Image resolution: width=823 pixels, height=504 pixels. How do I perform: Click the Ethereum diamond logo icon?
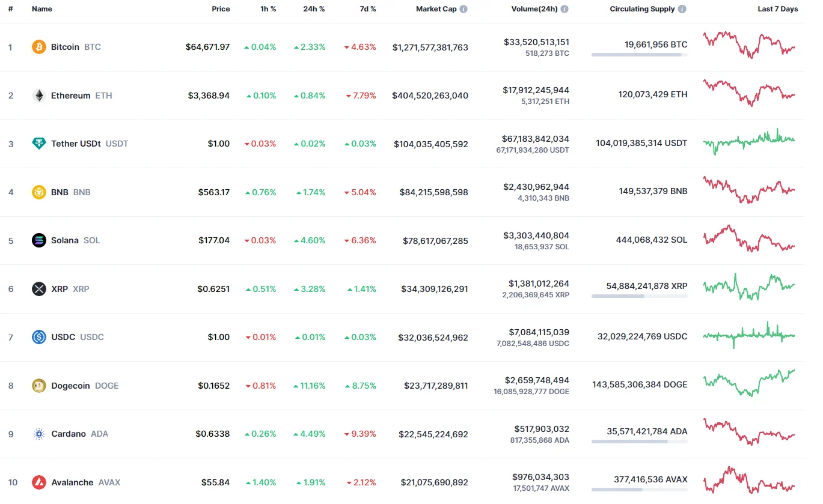tap(39, 96)
